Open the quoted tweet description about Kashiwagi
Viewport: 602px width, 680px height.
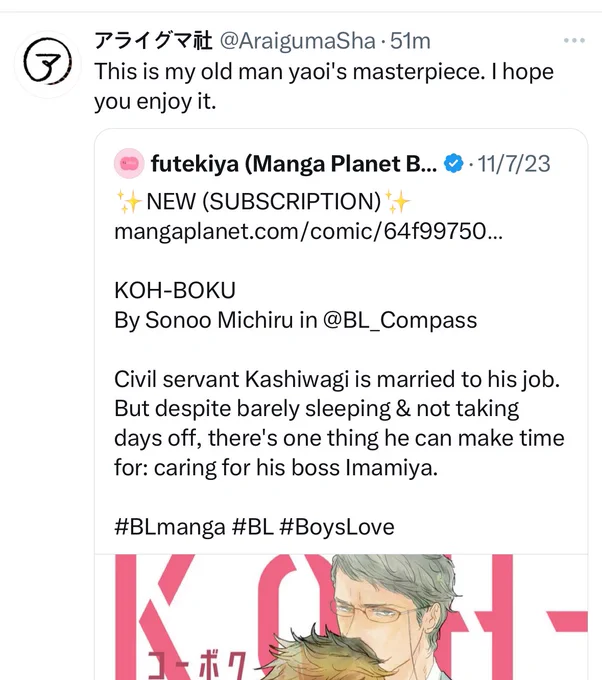pyautogui.click(x=339, y=423)
